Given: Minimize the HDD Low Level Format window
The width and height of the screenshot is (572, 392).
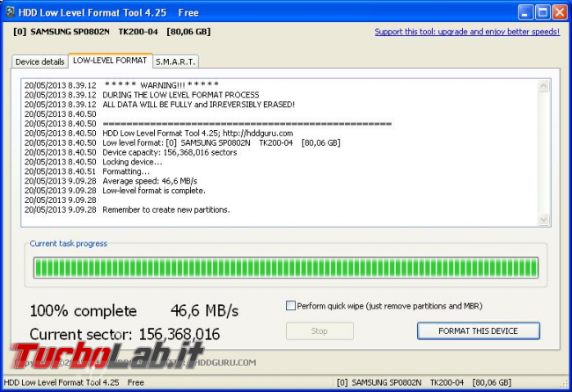Looking at the screenshot, I should point(525,13).
